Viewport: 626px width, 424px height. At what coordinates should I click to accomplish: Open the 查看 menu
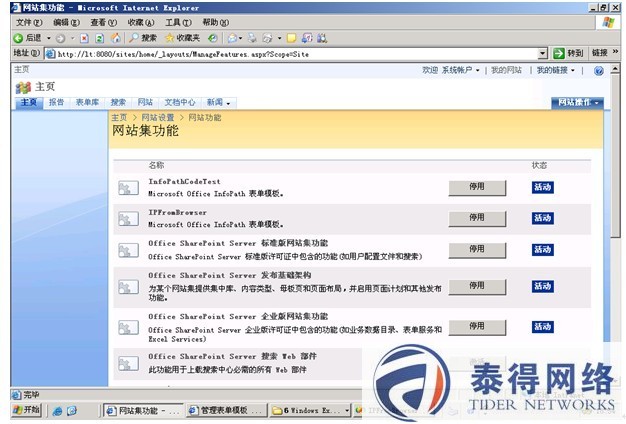(x=103, y=22)
